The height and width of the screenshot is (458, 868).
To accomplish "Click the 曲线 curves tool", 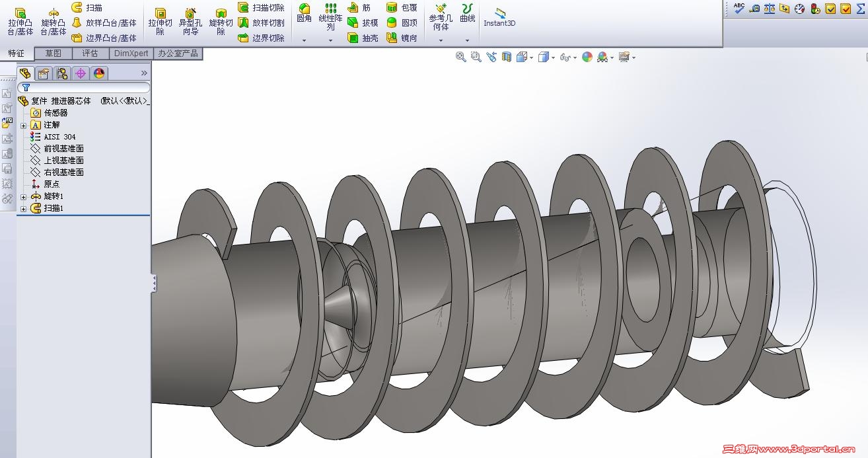I will pos(468,13).
